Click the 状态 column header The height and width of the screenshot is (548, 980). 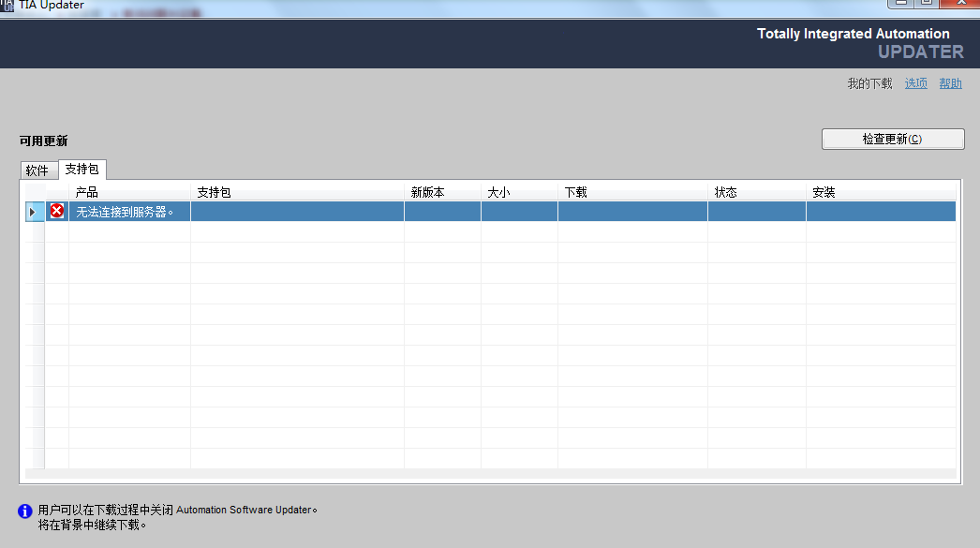point(757,192)
